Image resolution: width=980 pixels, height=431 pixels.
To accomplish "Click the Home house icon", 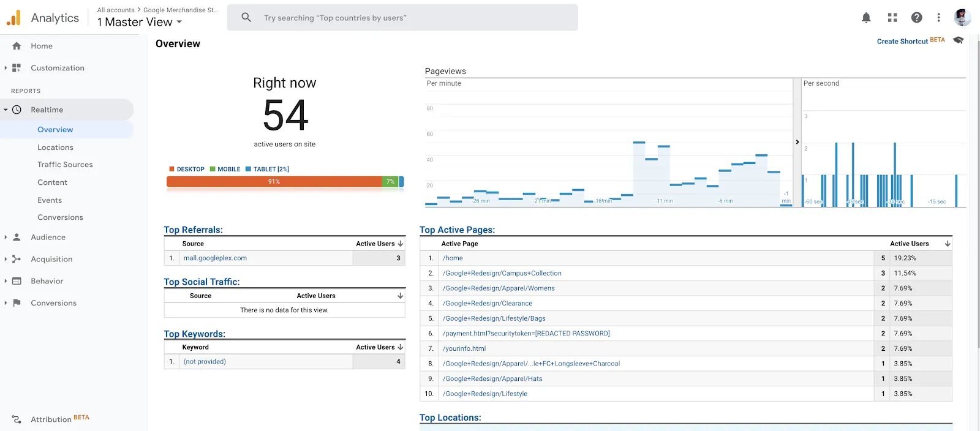I will click(x=17, y=46).
